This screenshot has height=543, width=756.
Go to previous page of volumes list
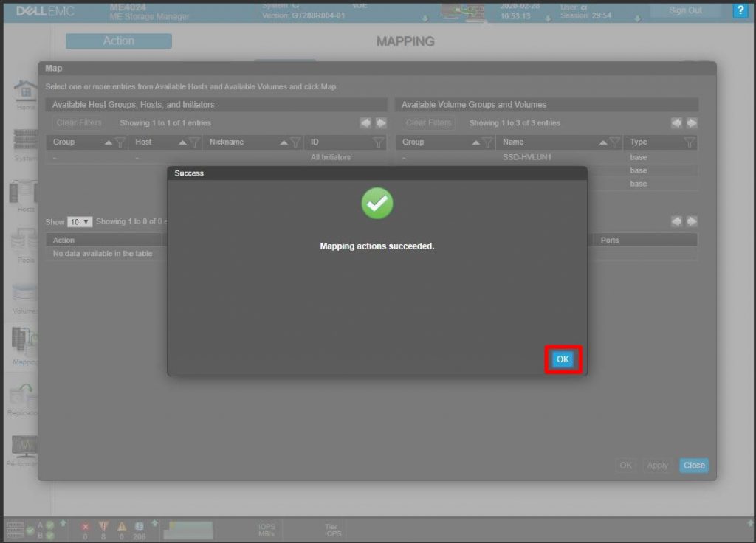(x=676, y=123)
